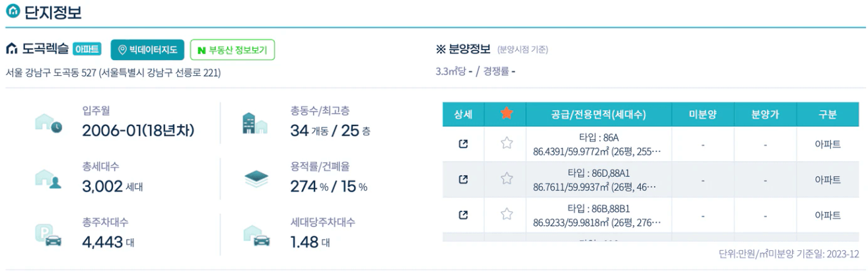Screen dimensions: 868x276
Task: Click the 용적률/건폐율 layers icon
Action: 256,179
